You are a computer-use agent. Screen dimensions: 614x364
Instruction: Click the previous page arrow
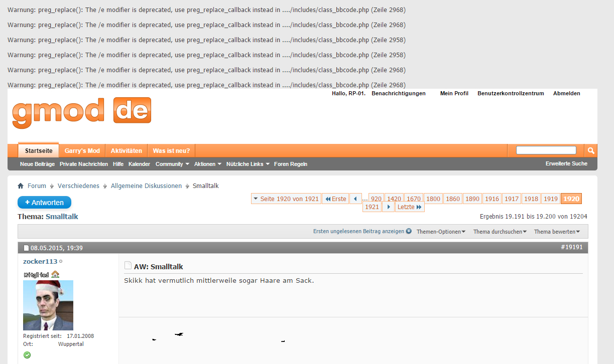355,199
